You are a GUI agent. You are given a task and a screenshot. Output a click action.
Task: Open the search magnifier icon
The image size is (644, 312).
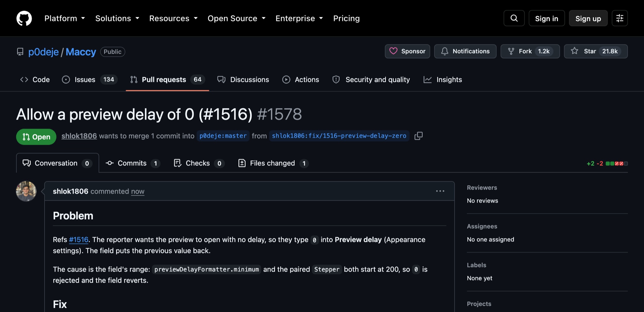pyautogui.click(x=514, y=18)
